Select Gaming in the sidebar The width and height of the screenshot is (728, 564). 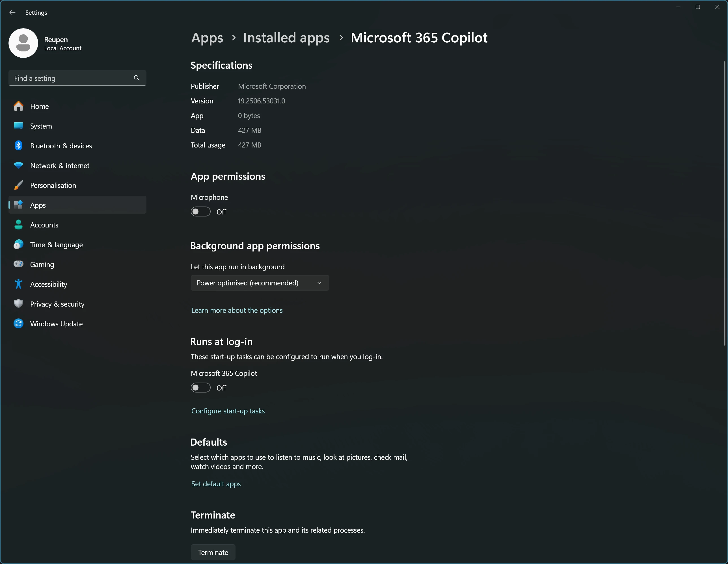click(x=42, y=264)
